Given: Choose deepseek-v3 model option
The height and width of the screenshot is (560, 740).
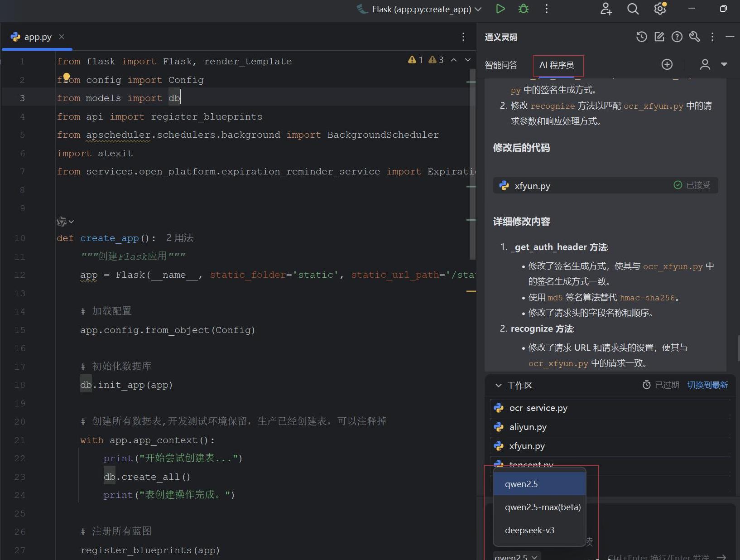Looking at the screenshot, I should point(529,531).
